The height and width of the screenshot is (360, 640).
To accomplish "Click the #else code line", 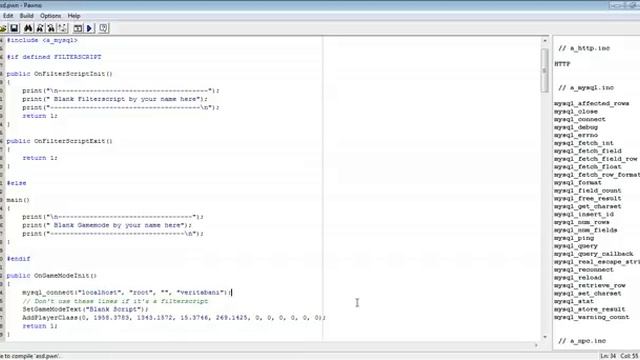I will [x=16, y=183].
